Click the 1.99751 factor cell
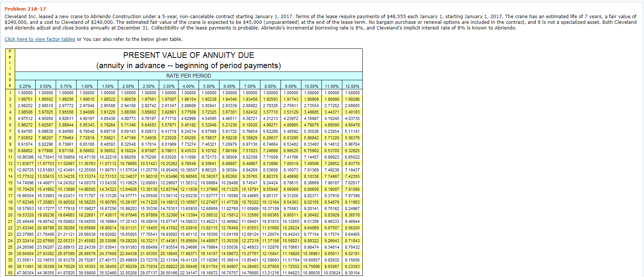The height and width of the screenshot is (277, 644). [25, 99]
